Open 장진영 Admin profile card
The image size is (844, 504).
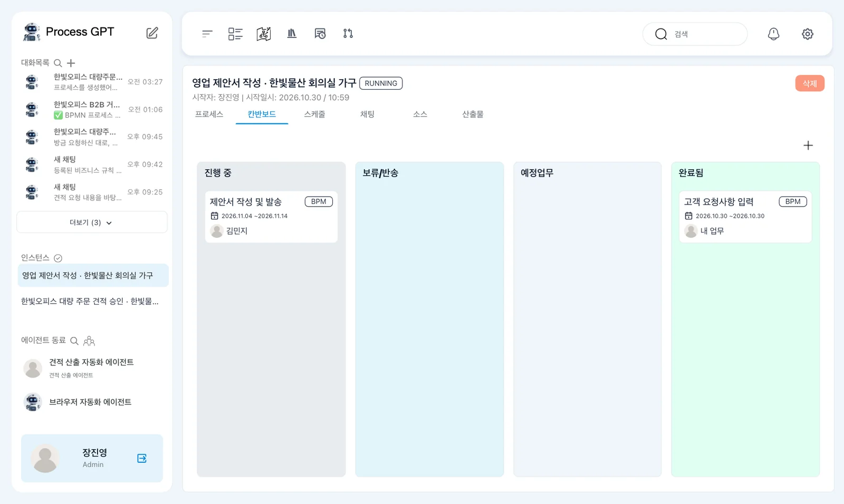(x=92, y=458)
